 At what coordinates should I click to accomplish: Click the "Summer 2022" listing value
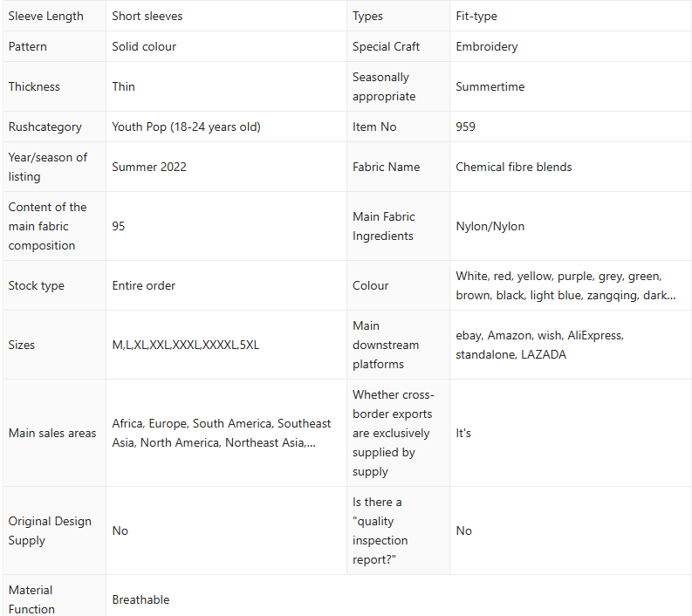point(149,167)
